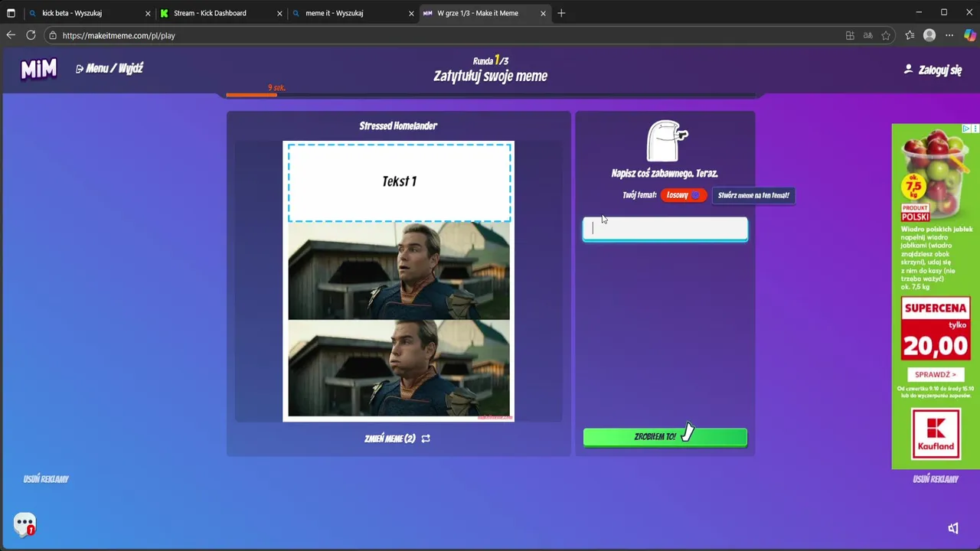Click the SPRAWDŹ > button in Kaufland ad
The width and height of the screenshot is (980, 551).
click(x=936, y=375)
